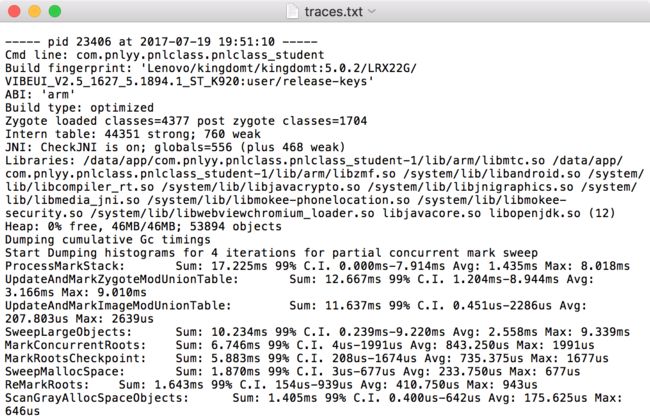Click Dumping cumulative Gc timings line

tap(108, 240)
